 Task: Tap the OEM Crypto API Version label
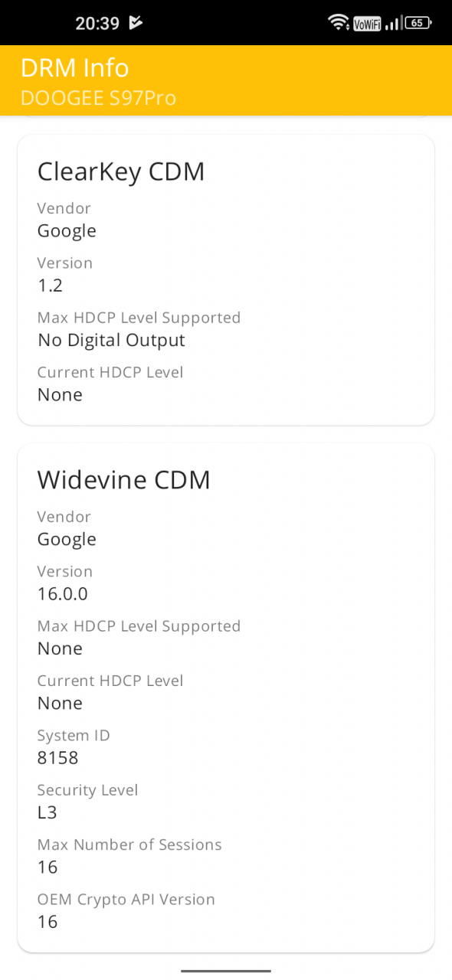coord(126,900)
